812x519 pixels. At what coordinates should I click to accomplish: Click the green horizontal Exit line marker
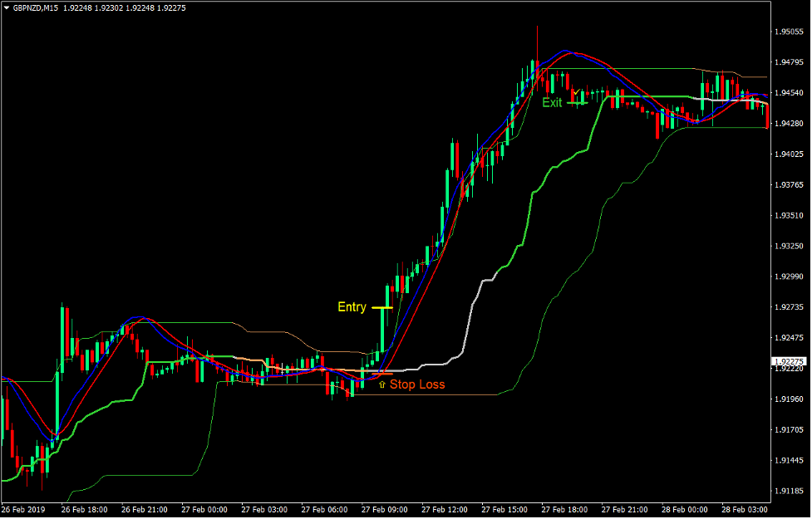[577, 103]
